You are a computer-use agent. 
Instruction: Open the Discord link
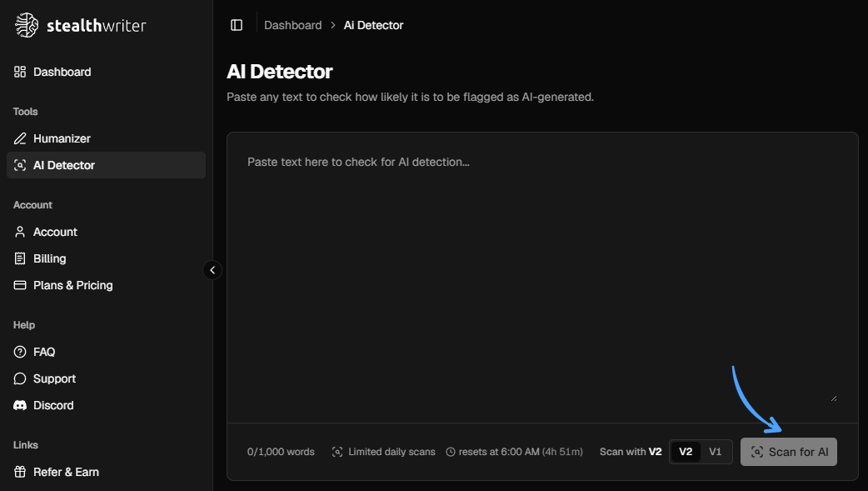pyautogui.click(x=107, y=405)
